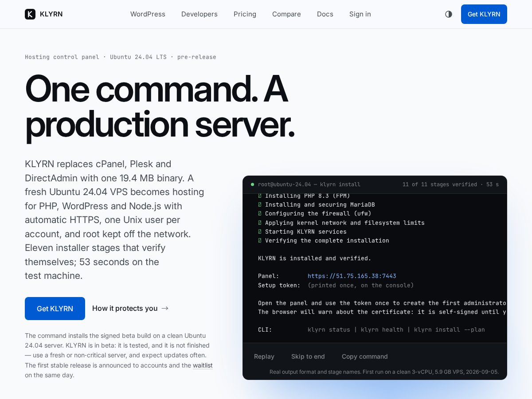Image resolution: width=532 pixels, height=399 pixels.
Task: Click the 'Real output format and stage names' caption
Action: (384, 372)
